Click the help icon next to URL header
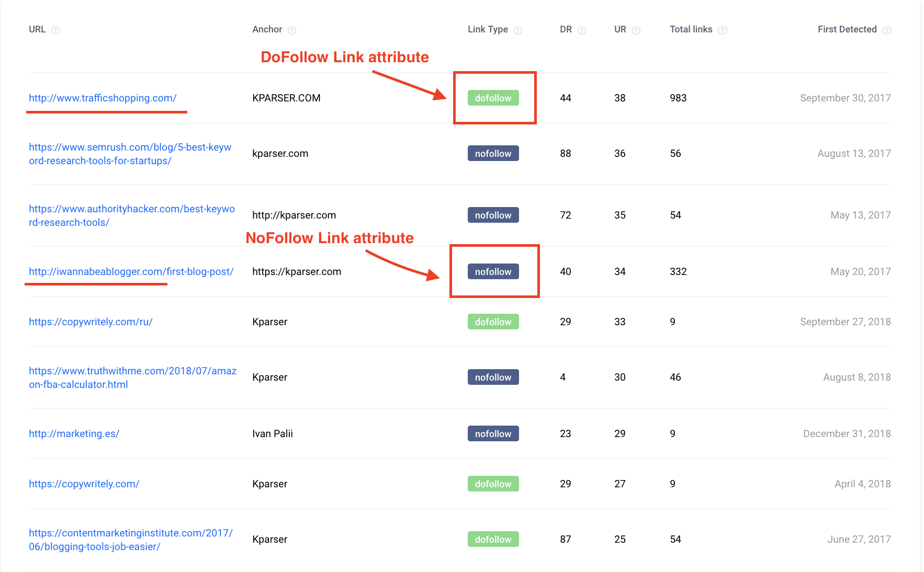The height and width of the screenshot is (572, 924). click(55, 30)
